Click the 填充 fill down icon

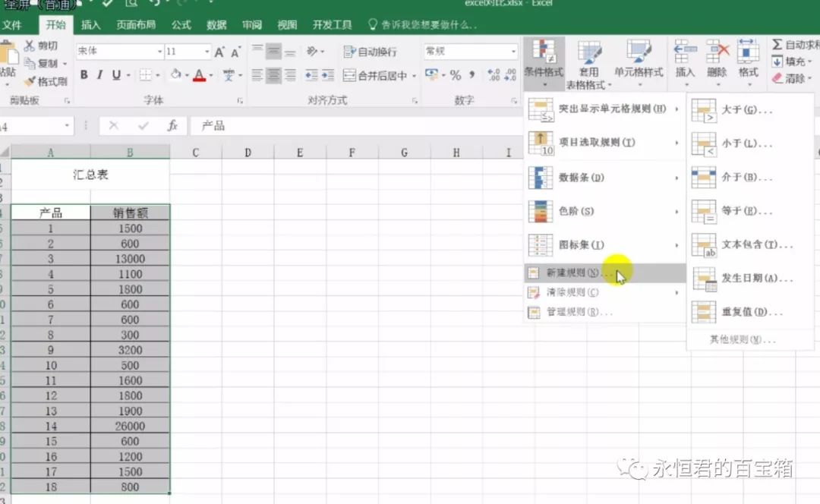(x=777, y=61)
